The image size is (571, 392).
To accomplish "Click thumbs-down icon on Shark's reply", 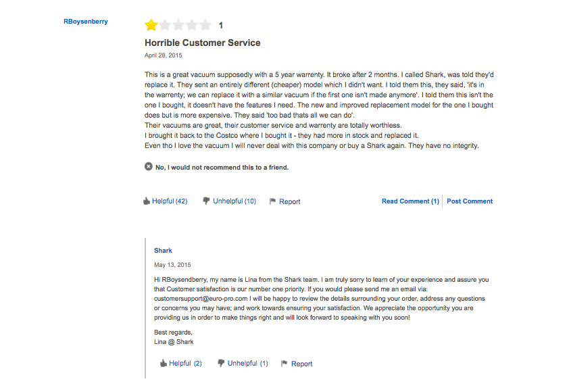I will 221,363.
